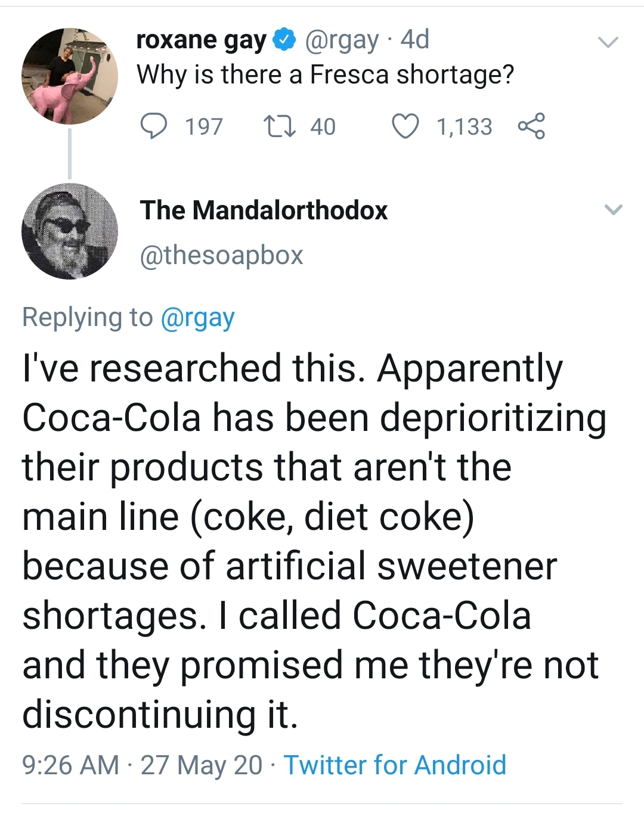Click the @thesoapbox handle
644x816 pixels.
(221, 255)
